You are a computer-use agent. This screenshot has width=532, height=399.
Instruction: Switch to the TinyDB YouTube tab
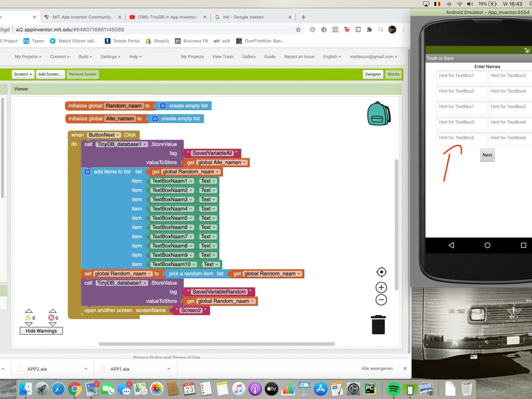point(167,17)
